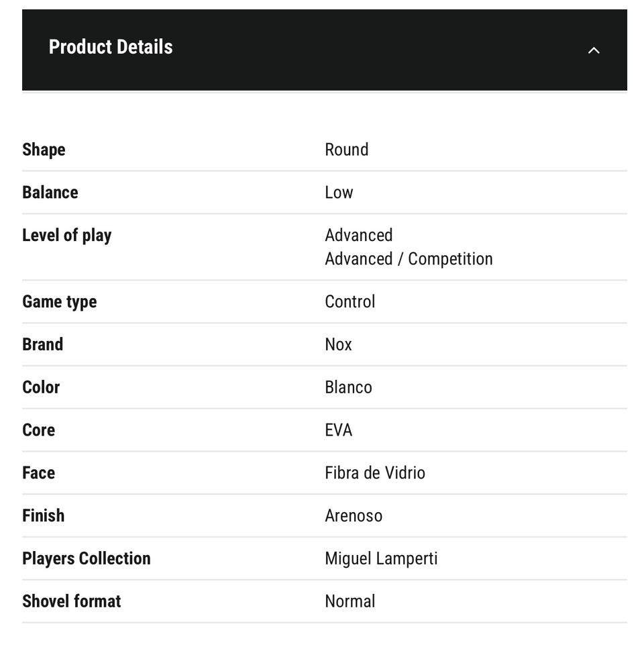Collapse the Product Details chevron arrow

[x=594, y=50]
